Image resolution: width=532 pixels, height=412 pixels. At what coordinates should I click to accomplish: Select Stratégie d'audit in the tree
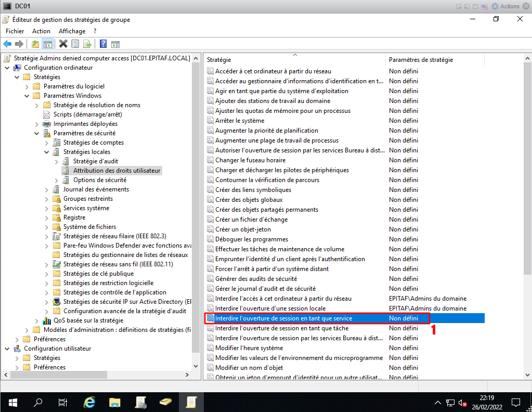[x=96, y=161]
